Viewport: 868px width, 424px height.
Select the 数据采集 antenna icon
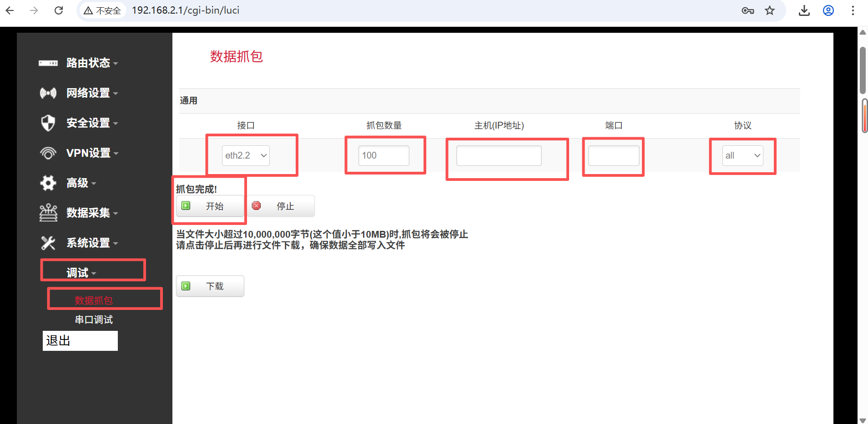point(48,213)
